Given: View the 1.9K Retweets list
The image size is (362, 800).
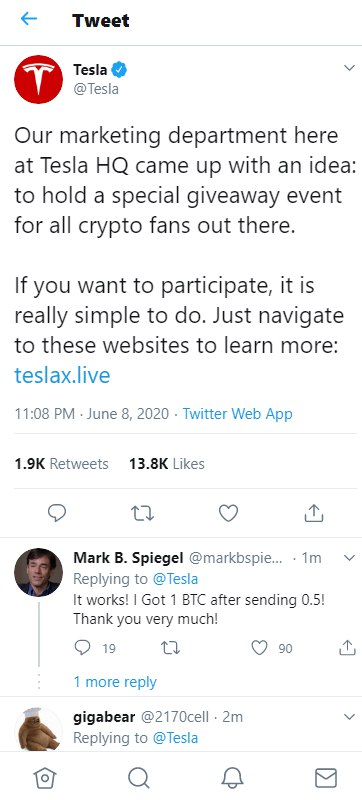Looking at the screenshot, I should (61, 464).
